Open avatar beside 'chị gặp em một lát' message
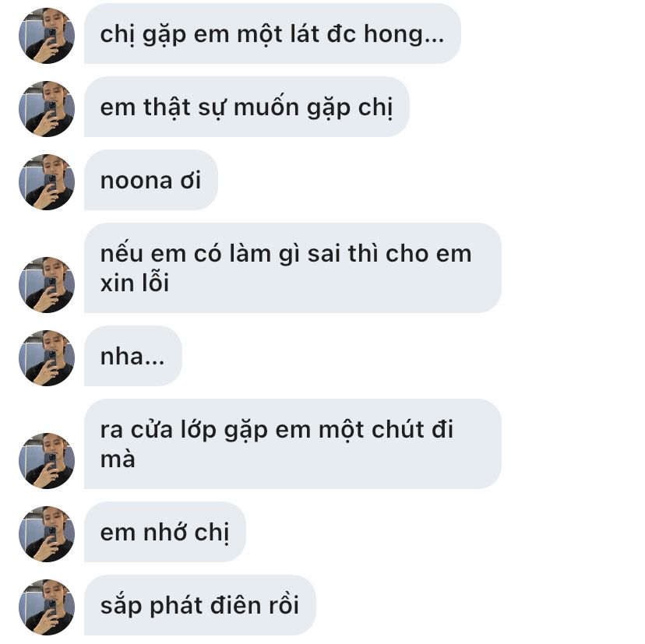 click(x=47, y=36)
